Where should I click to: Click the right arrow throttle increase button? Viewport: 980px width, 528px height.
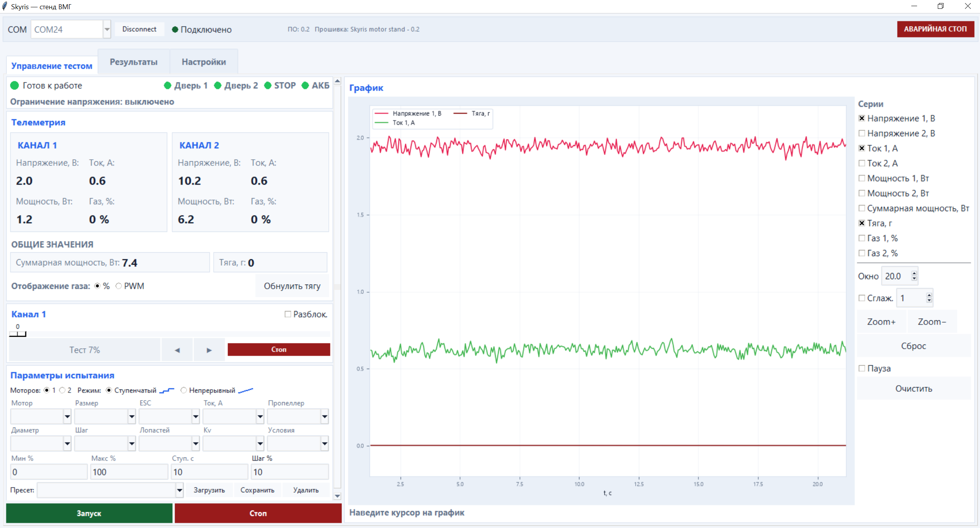(209, 350)
